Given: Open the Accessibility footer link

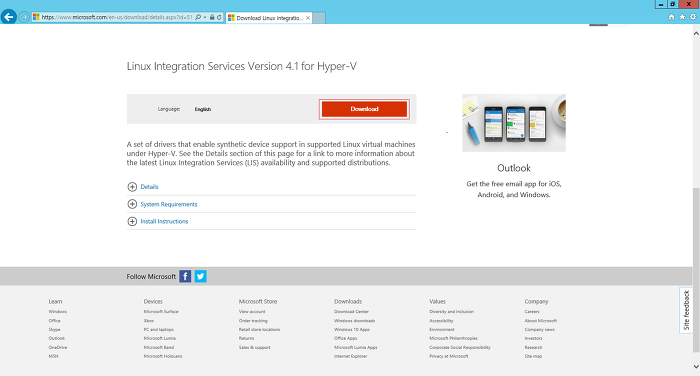Looking at the screenshot, I should 441,321.
